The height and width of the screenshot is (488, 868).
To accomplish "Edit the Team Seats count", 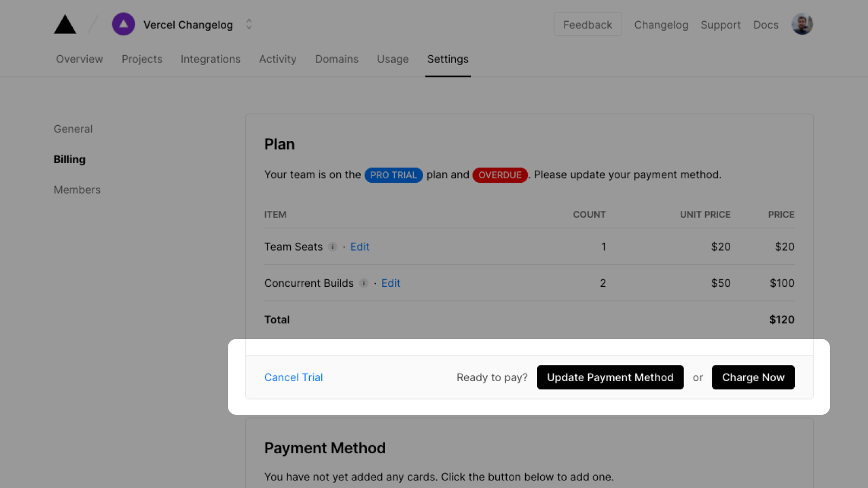I will click(x=360, y=247).
